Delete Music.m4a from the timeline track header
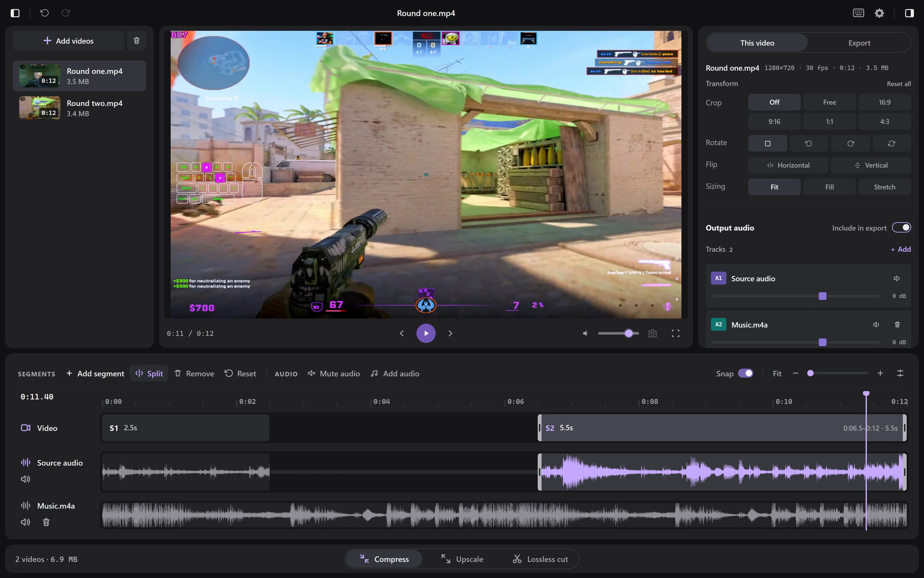The width and height of the screenshot is (924, 578). tap(46, 522)
